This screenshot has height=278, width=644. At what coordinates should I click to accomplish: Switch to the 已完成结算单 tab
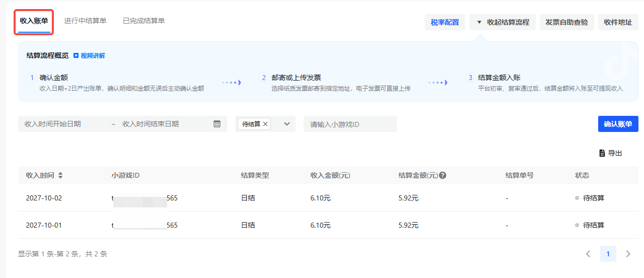click(144, 21)
